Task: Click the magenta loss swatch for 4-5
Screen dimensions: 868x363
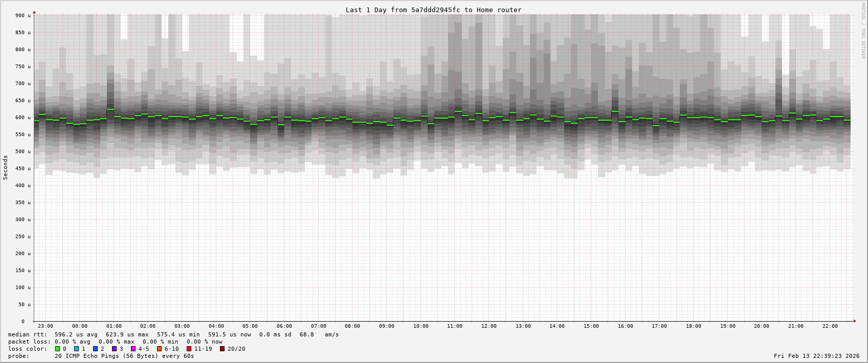Action: click(x=133, y=349)
